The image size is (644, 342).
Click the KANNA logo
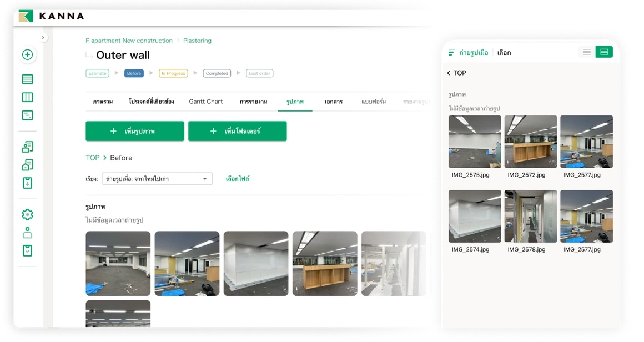tap(51, 16)
